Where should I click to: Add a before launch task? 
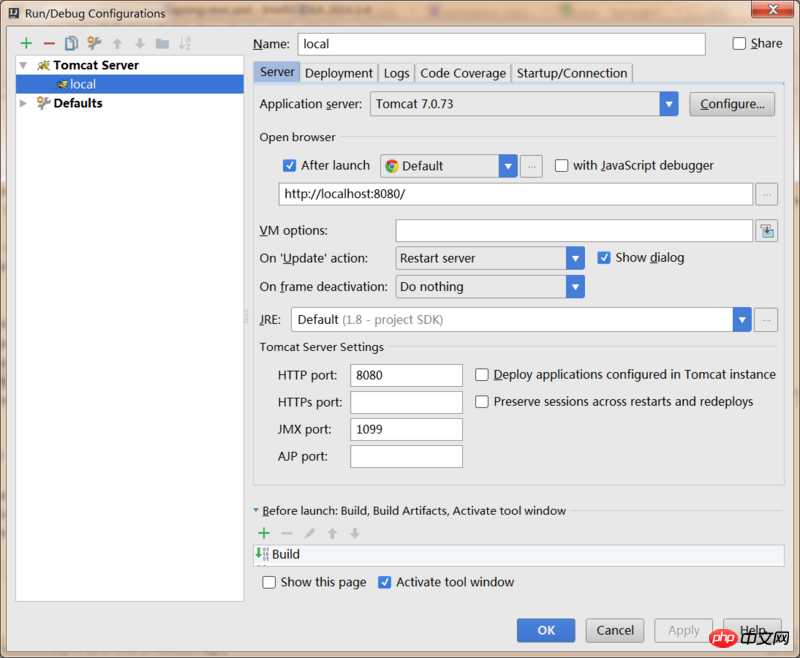pyautogui.click(x=264, y=533)
